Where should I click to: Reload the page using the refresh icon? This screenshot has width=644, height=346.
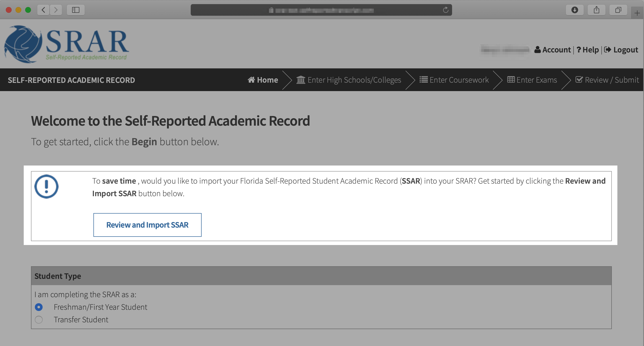click(446, 10)
